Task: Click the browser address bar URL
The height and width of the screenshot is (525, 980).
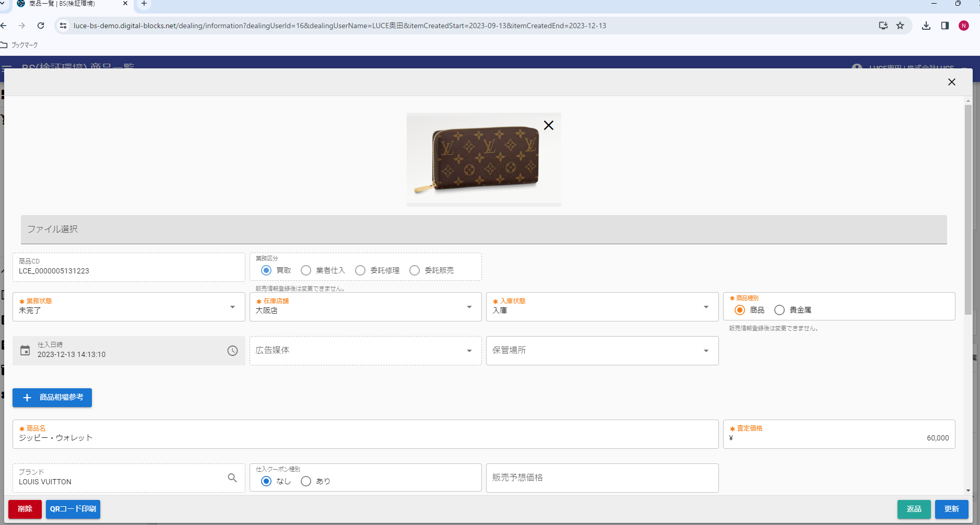Action: tap(339, 26)
